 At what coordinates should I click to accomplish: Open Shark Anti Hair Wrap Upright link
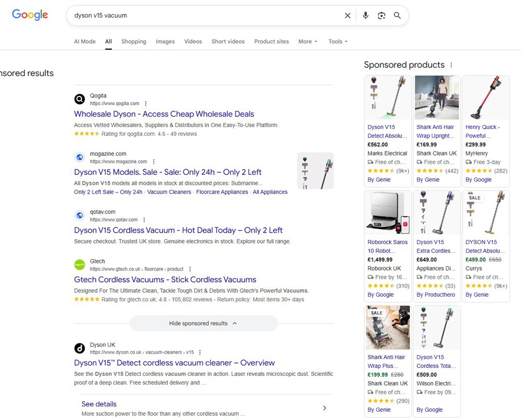tap(436, 132)
